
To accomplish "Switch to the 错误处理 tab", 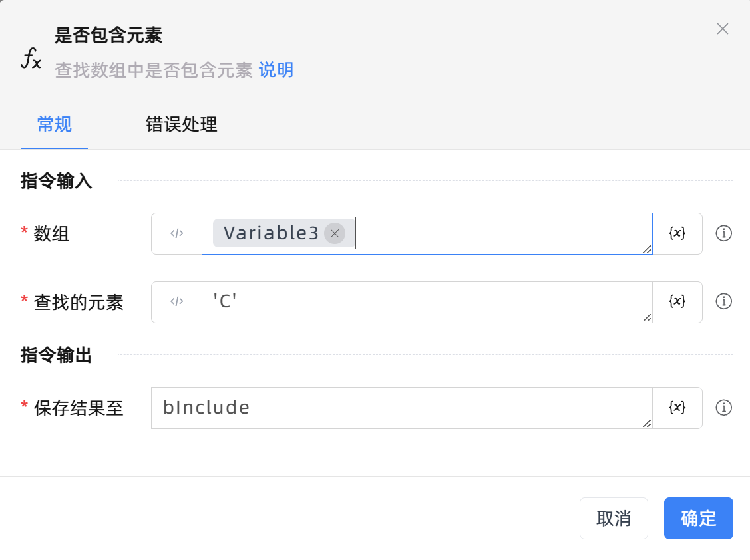I will point(182,124).
